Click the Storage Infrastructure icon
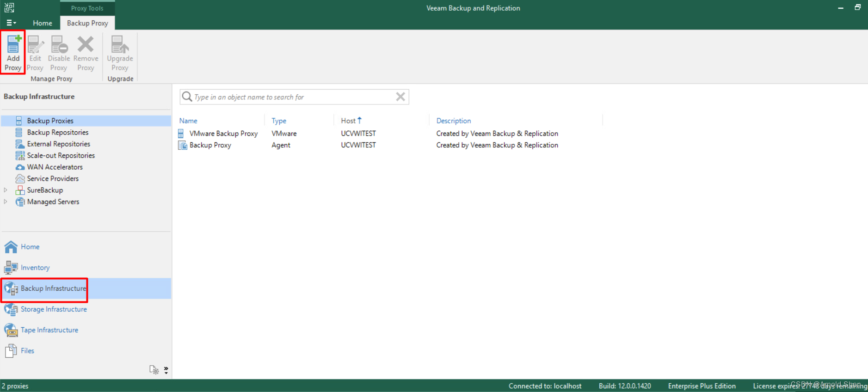Image resolution: width=868 pixels, height=392 pixels. pos(11,309)
